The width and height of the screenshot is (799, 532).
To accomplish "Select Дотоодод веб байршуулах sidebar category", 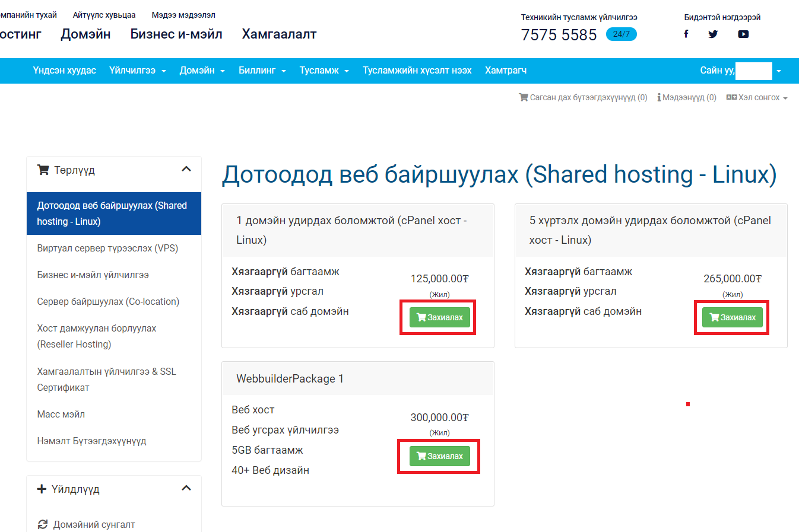I will 114,214.
